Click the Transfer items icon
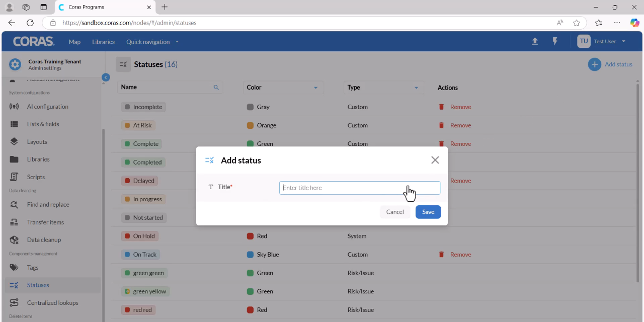Image resolution: width=644 pixels, height=322 pixels. [x=14, y=222]
